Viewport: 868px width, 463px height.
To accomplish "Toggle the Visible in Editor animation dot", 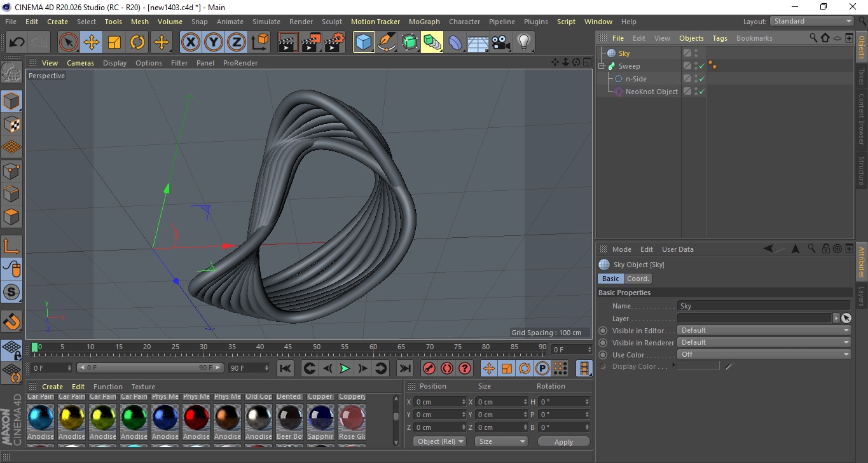I will tap(603, 331).
